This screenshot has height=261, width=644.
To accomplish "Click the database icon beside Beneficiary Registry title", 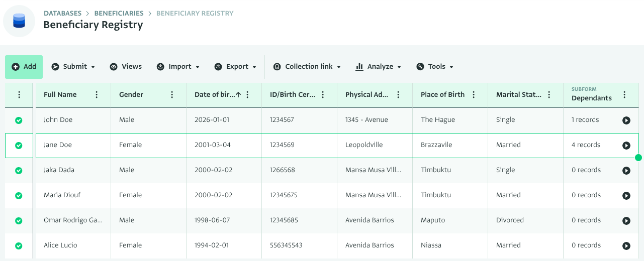I will [x=19, y=21].
